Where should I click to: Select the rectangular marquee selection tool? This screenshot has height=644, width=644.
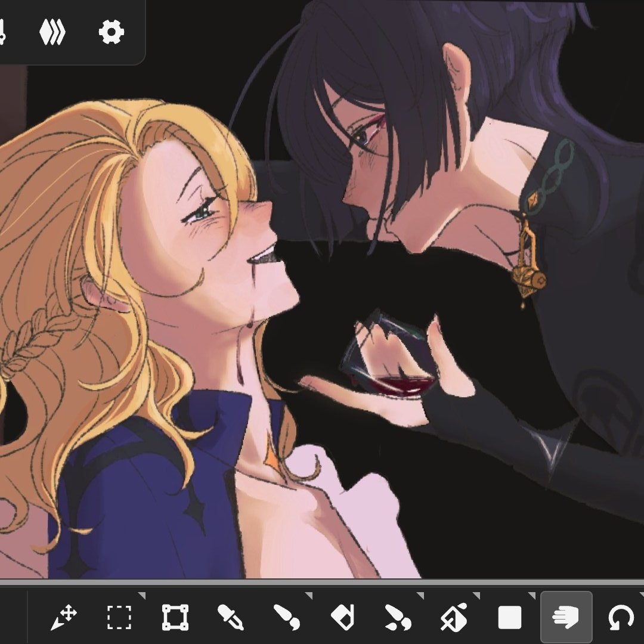pos(119,617)
